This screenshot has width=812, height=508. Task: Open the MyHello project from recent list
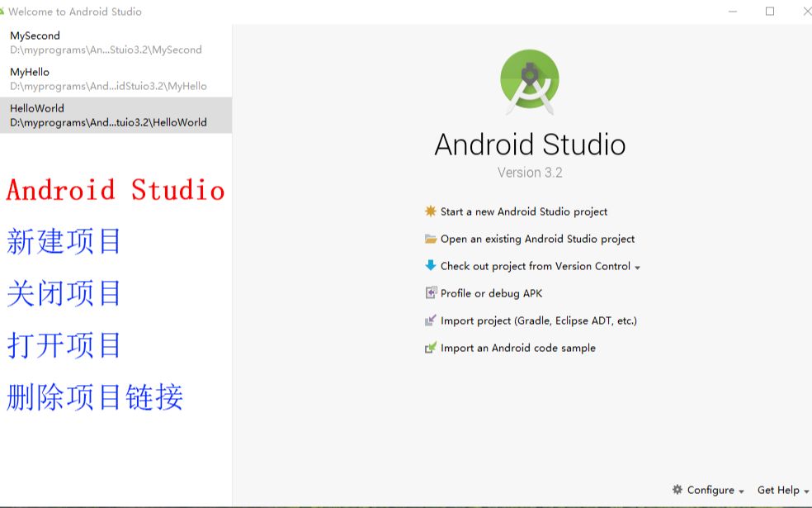(x=116, y=78)
